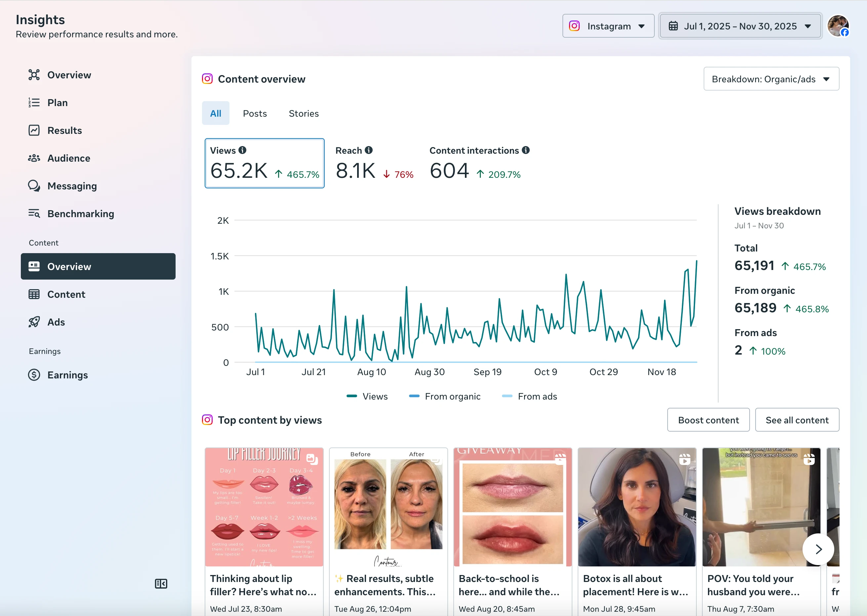Image resolution: width=867 pixels, height=616 pixels.
Task: Switch to the Stories tab
Action: tap(304, 113)
